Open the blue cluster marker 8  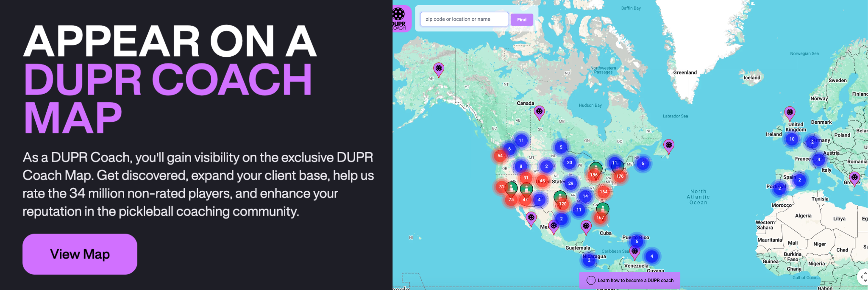tap(521, 166)
